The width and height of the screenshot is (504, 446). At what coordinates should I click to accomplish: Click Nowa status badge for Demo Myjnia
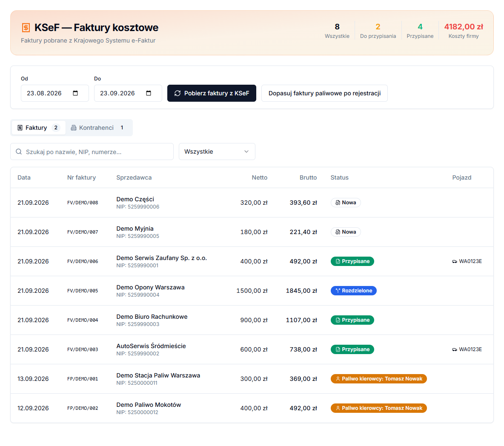(346, 232)
